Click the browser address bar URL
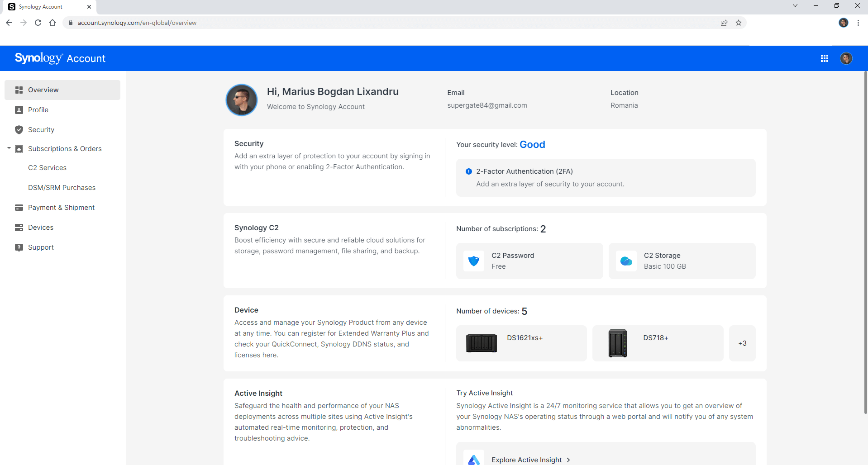Screen dimensions: 868x465 (137, 23)
